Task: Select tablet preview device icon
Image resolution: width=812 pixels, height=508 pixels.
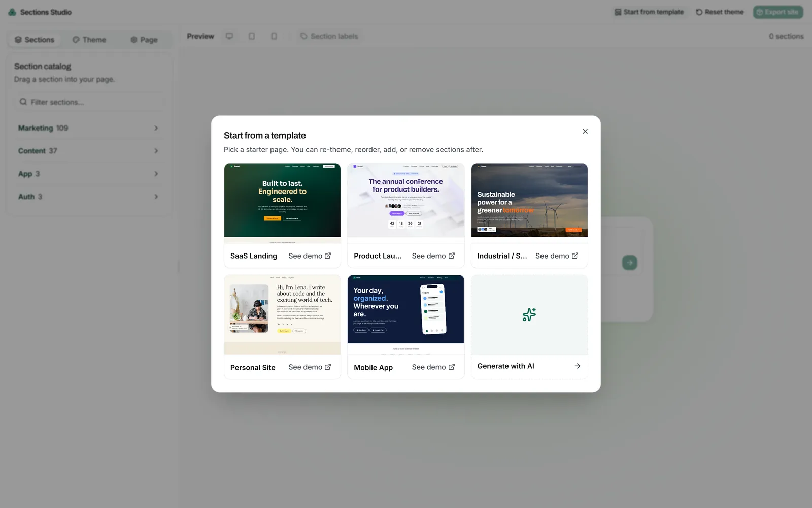Action: [252, 36]
